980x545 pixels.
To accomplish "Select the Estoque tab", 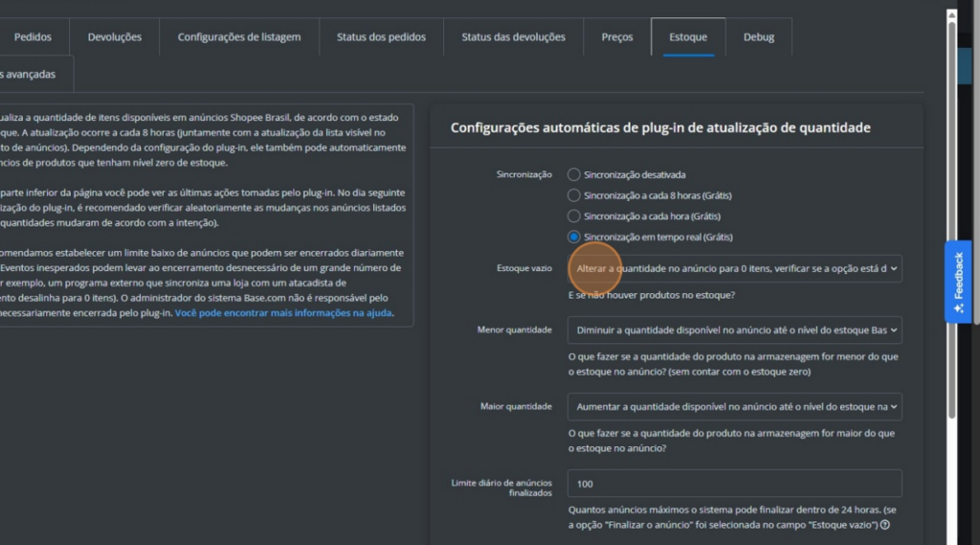I will [x=688, y=37].
